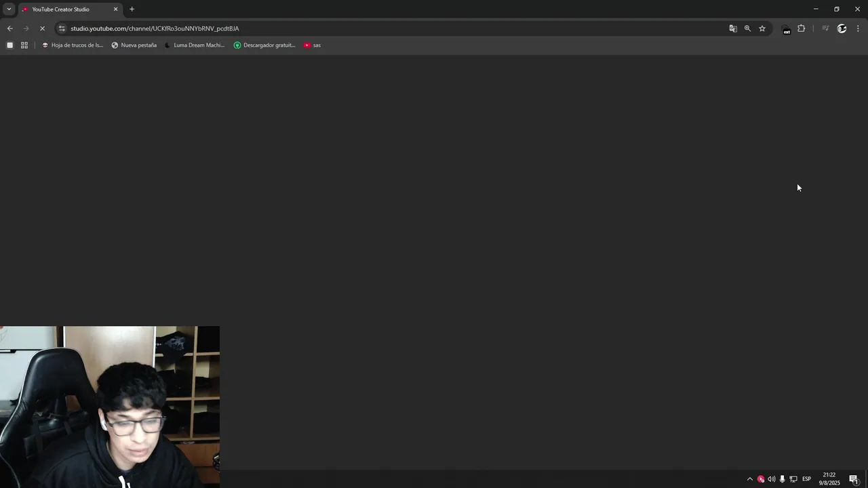Open the 21:22 clock and calendar
This screenshot has height=488, width=868.
(x=829, y=479)
